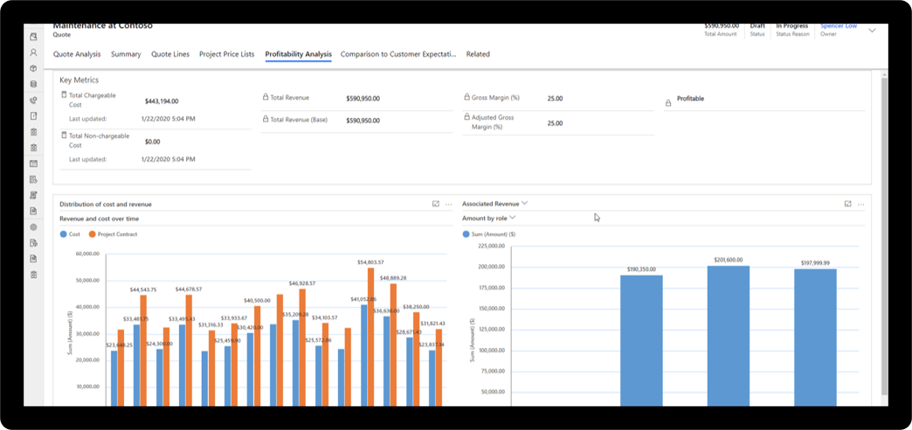912x430 pixels.
Task: Click the In Progress status reason
Action: (x=792, y=26)
